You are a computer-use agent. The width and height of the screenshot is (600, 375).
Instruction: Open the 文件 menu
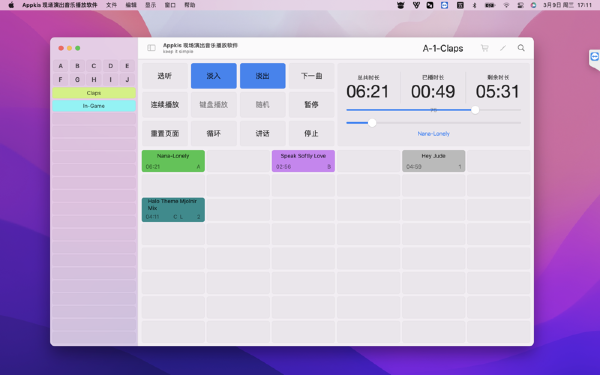111,5
